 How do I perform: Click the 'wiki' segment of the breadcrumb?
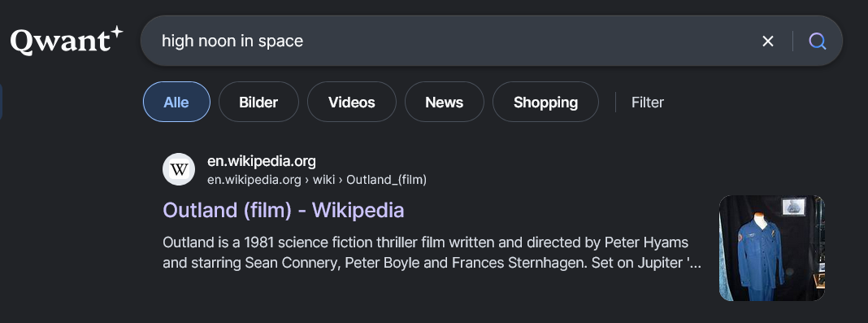click(x=323, y=180)
